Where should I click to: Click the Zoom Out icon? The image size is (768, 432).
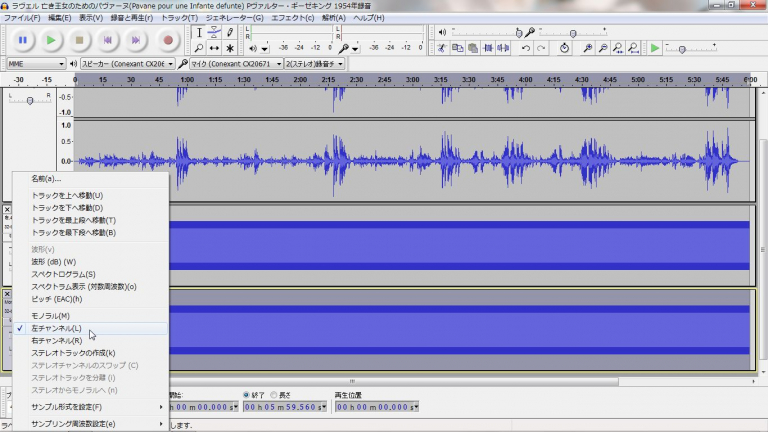pyautogui.click(x=603, y=48)
